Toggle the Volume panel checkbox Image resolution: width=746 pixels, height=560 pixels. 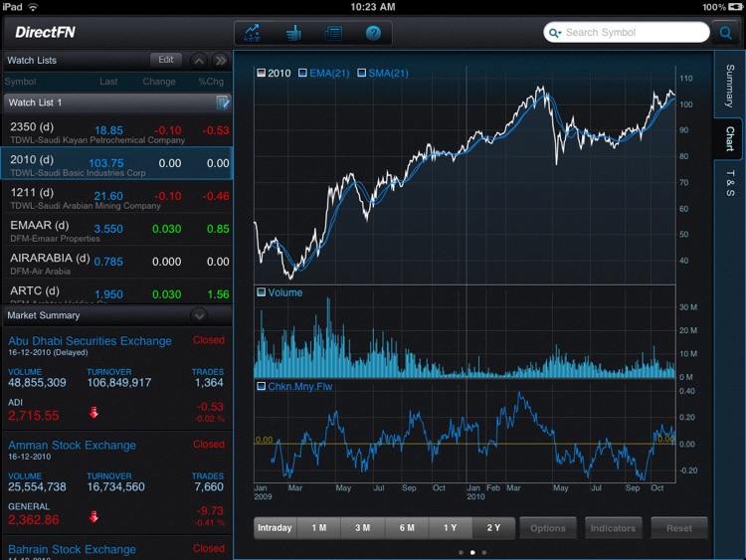[x=262, y=292]
